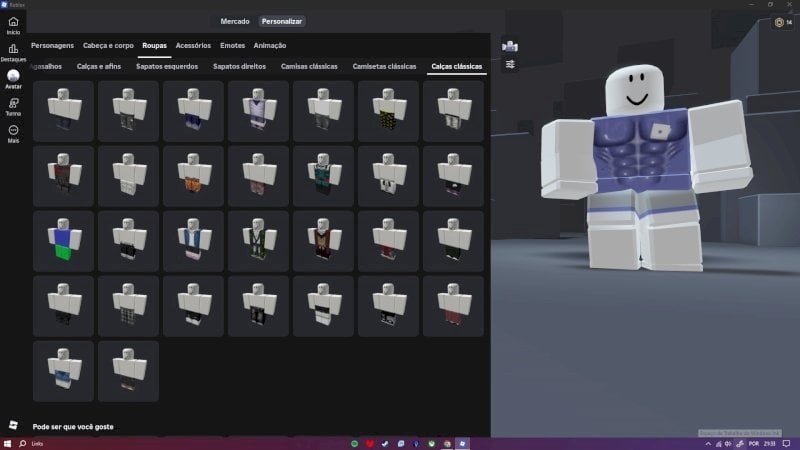Switch to the Mercado tab
This screenshot has height=450, width=800.
tap(235, 21)
